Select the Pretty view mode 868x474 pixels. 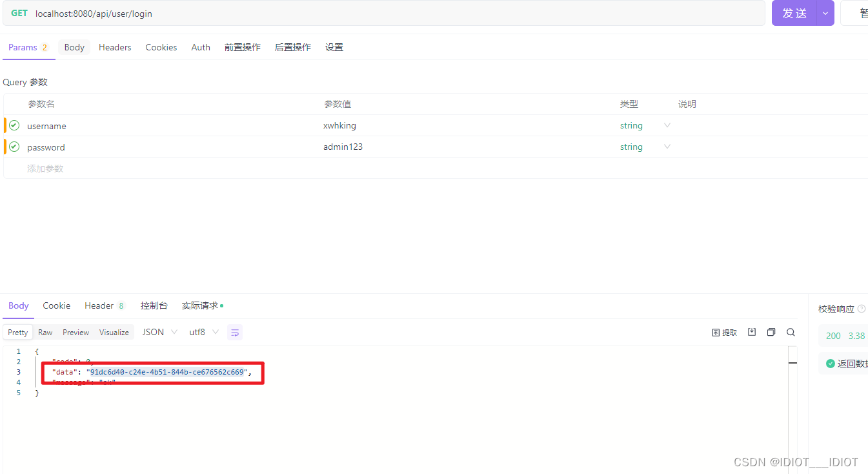tap(18, 333)
